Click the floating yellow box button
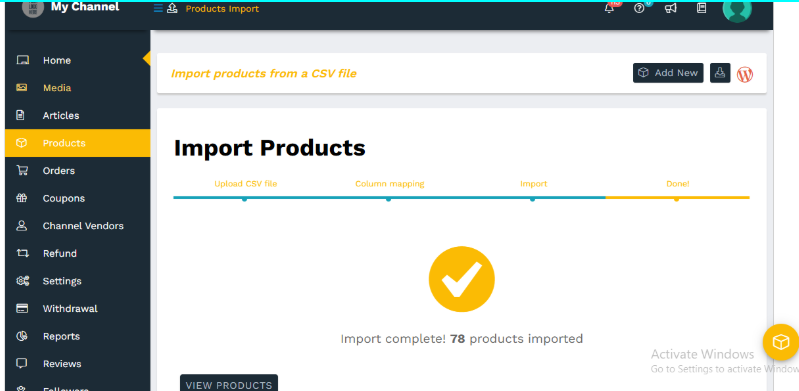The height and width of the screenshot is (391, 799). (x=781, y=342)
